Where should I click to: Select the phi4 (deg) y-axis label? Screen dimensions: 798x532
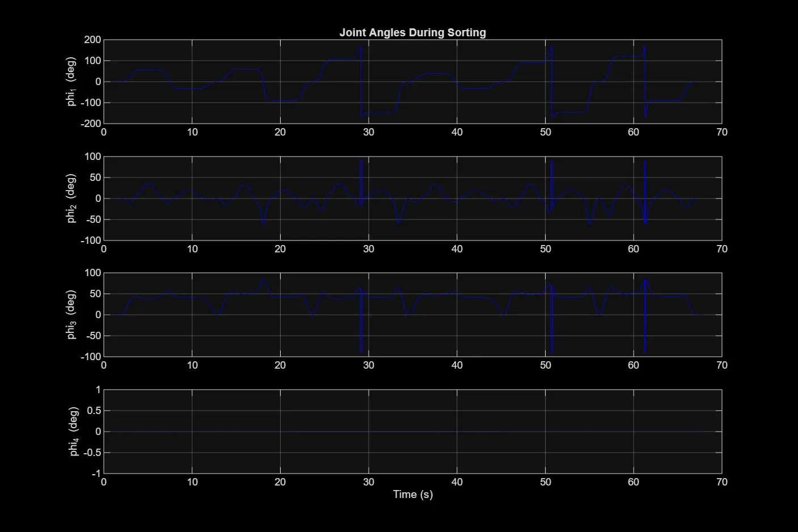[74, 431]
